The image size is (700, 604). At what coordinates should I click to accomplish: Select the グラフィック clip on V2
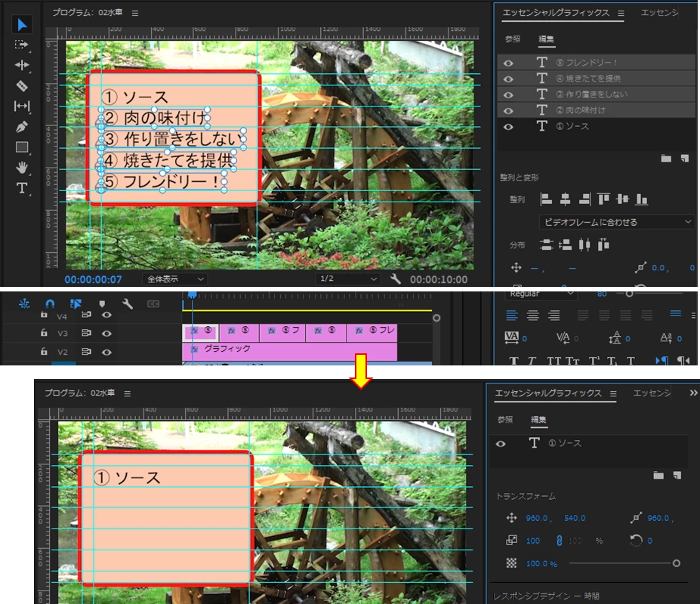pyautogui.click(x=289, y=351)
